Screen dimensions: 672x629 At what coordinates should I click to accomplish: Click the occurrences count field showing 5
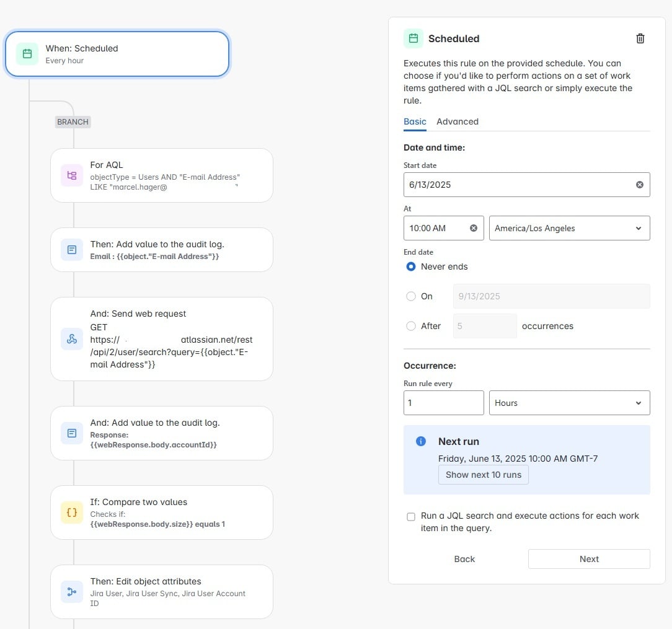click(x=485, y=326)
